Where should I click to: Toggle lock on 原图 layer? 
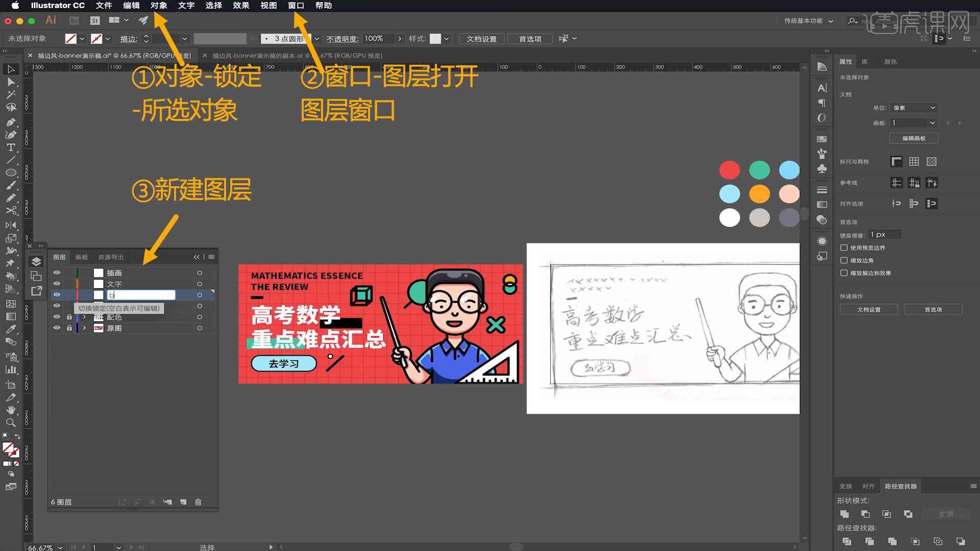coord(69,328)
